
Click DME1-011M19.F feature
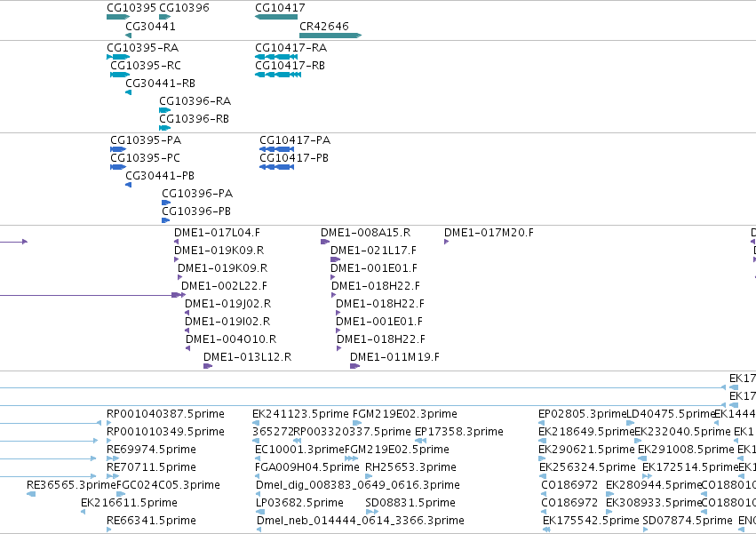tap(354, 366)
